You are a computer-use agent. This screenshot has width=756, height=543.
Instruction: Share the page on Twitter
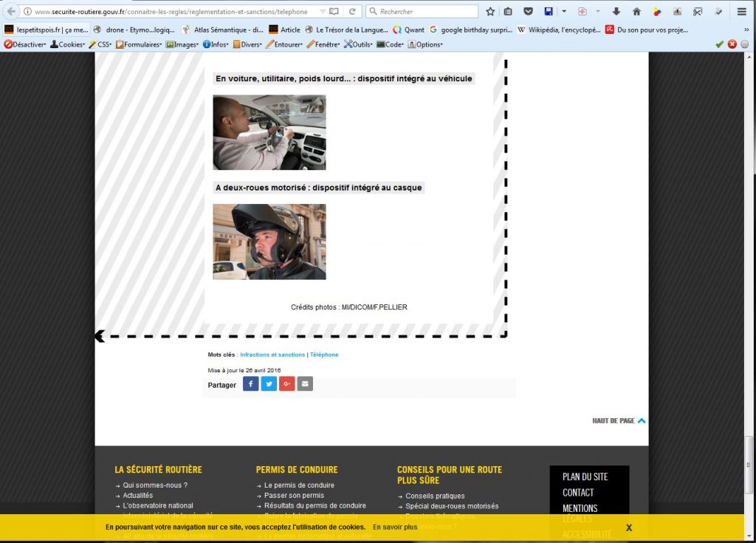[x=269, y=384]
